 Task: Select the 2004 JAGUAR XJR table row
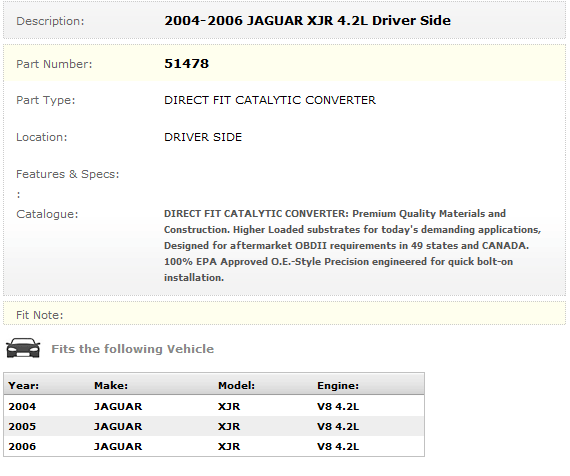(x=214, y=406)
